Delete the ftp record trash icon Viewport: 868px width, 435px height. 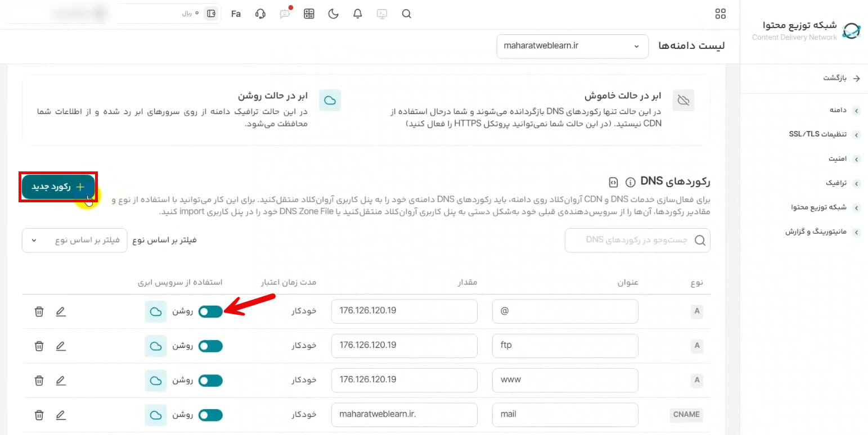[39, 346]
